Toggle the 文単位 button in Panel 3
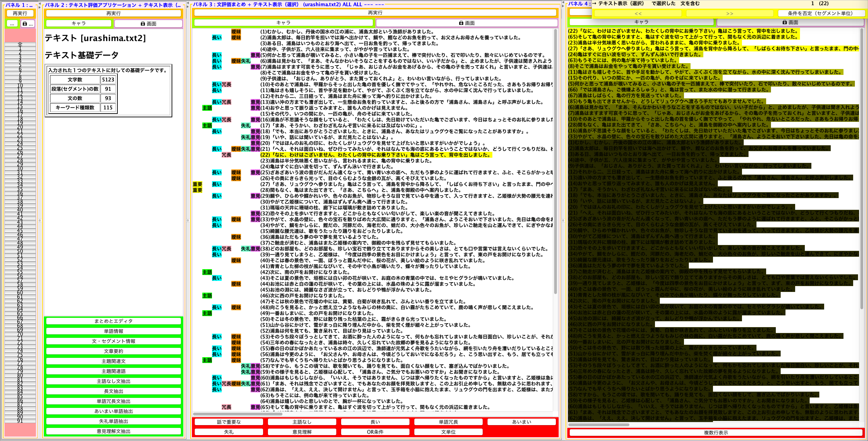This screenshot has height=441, width=868. point(448,432)
